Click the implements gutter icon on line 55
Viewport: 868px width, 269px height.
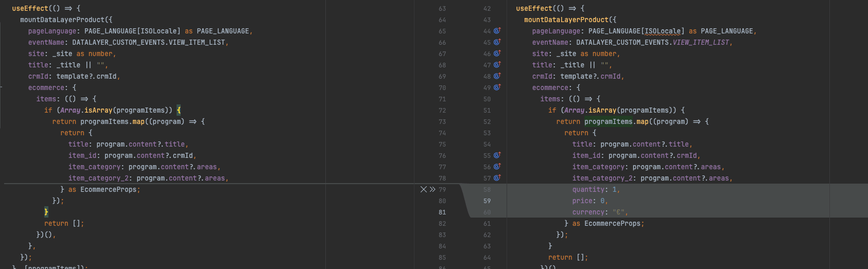(x=497, y=155)
